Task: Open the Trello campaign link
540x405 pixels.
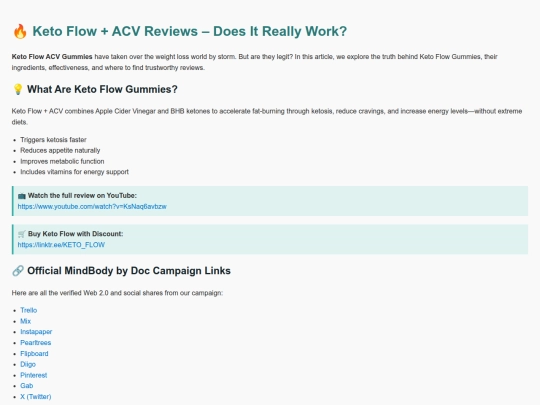Action: pyautogui.click(x=29, y=310)
